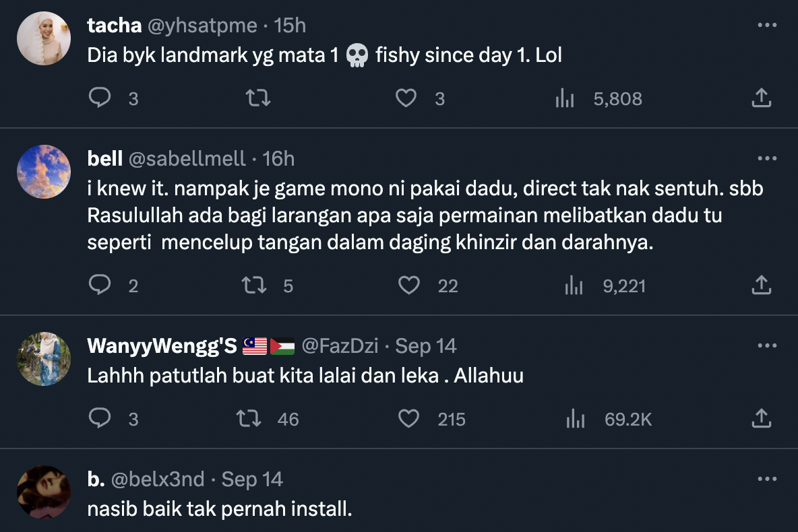
Task: Open the Sep 14 timestamp on b.'s tweet
Action: click(x=252, y=479)
